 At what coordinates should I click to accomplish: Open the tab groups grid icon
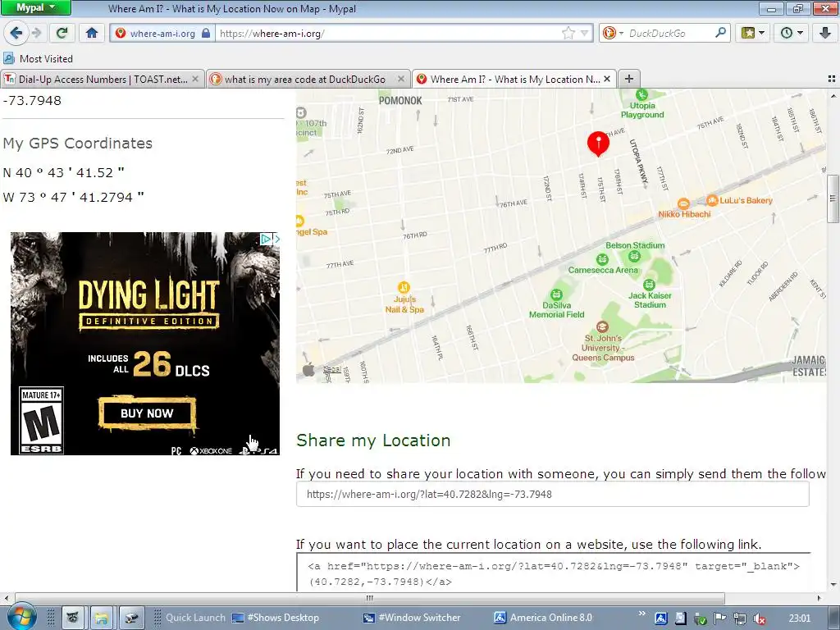click(832, 79)
